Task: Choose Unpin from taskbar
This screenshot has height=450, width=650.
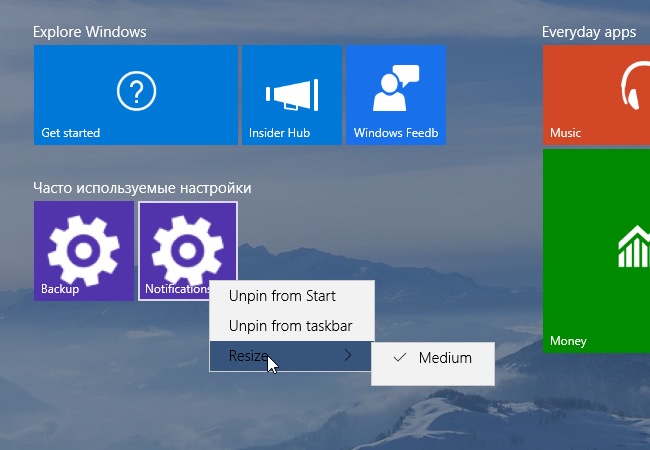Action: 292,326
